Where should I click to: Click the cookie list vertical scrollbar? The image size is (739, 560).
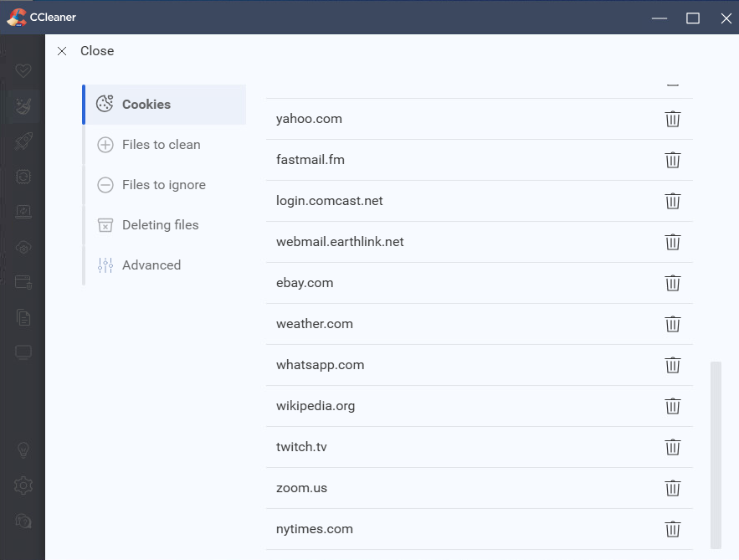pyautogui.click(x=715, y=452)
